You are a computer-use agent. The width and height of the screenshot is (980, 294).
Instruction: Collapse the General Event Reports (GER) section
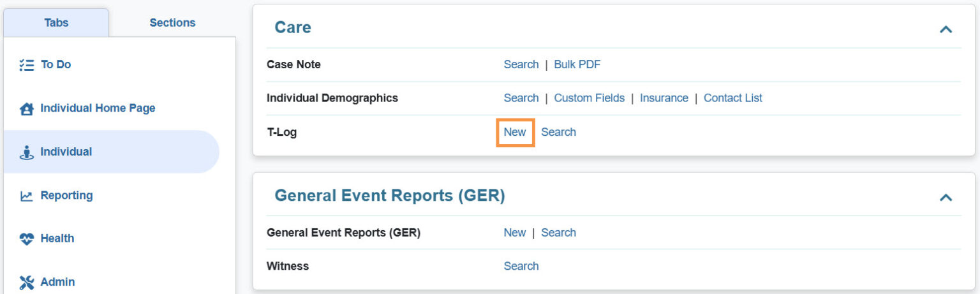click(946, 197)
